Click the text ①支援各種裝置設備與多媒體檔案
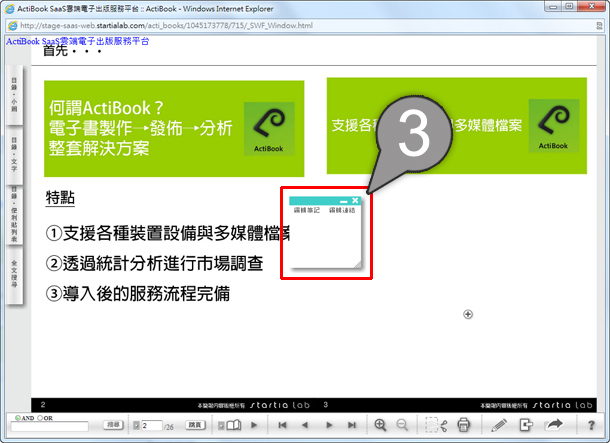Viewport: 610px width, 443px height. point(168,233)
